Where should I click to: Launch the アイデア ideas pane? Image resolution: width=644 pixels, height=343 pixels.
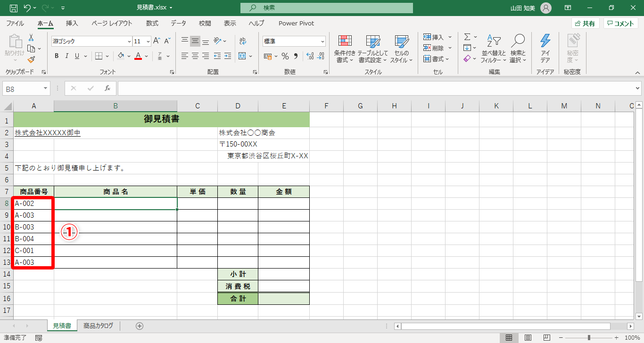545,48
